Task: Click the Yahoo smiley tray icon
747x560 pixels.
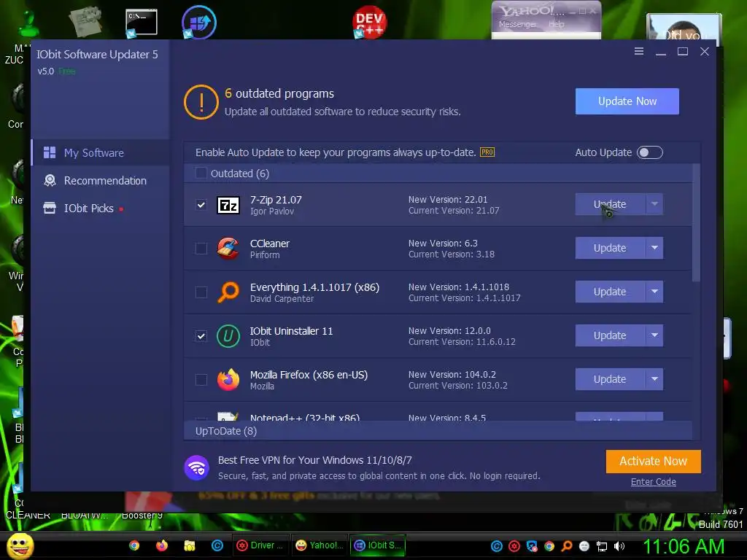Action: [x=584, y=546]
